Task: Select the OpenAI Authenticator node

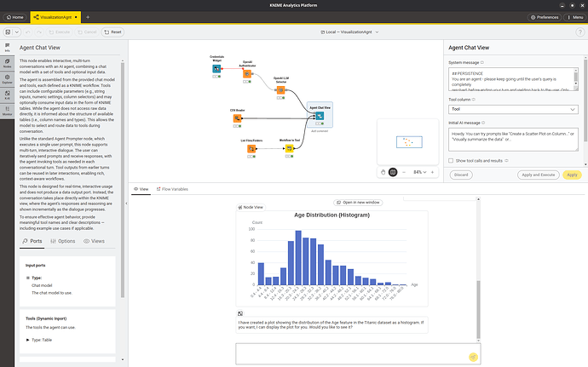Action: click(247, 74)
